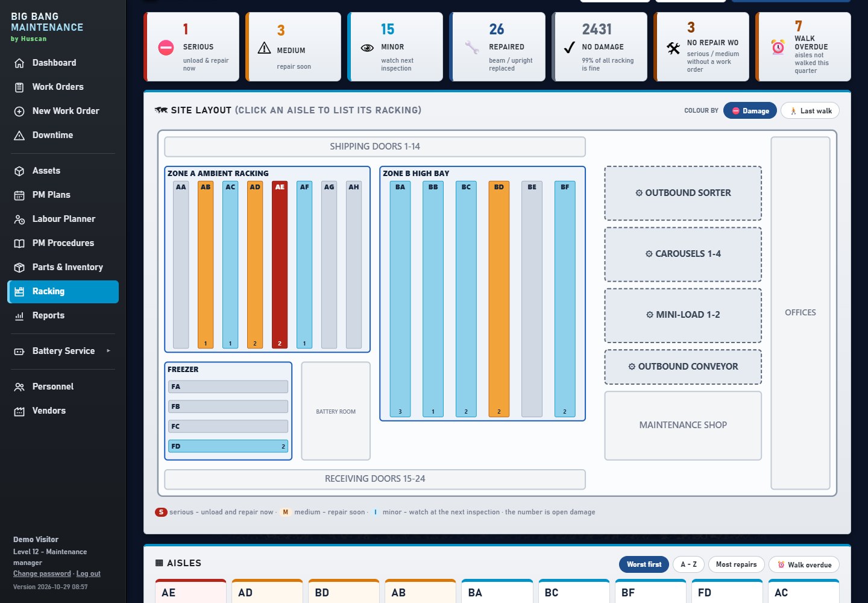Open the AD aisle card

click(x=267, y=592)
